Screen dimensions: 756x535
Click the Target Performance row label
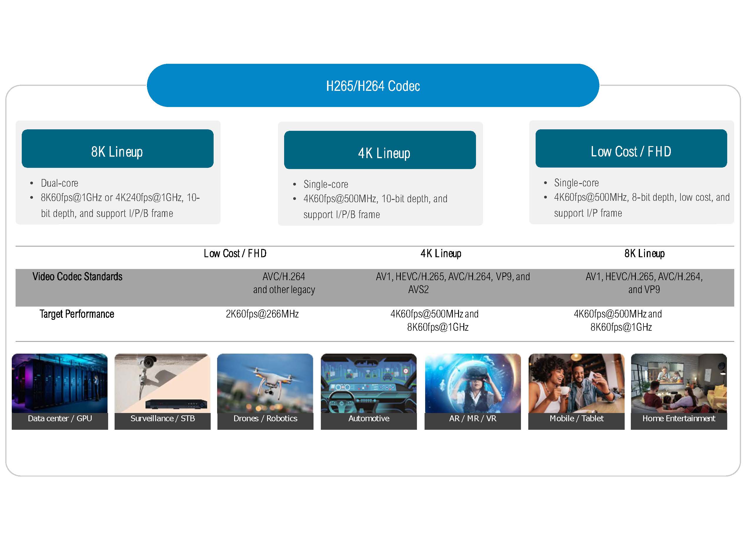click(77, 314)
